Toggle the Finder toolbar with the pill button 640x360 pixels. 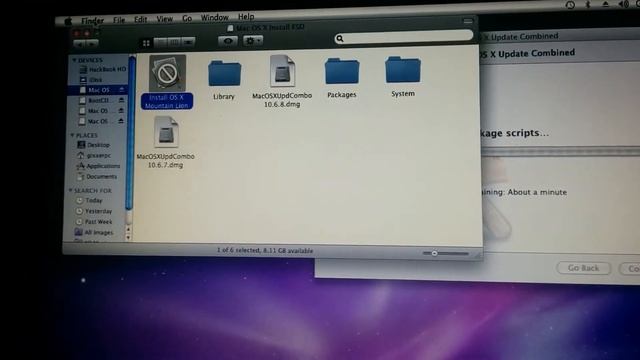point(468,21)
